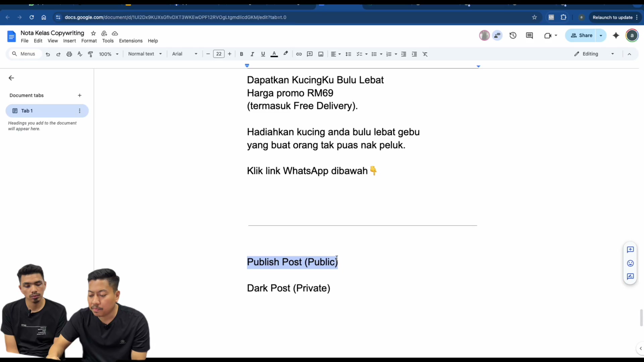The height and width of the screenshot is (362, 644).
Task: Click the Redo icon
Action: [58, 54]
